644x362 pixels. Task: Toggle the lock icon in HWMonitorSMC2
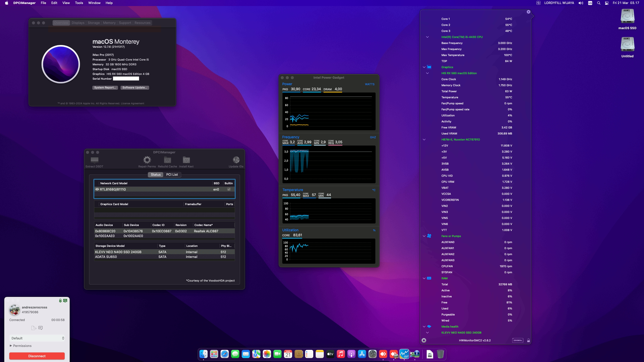528,340
